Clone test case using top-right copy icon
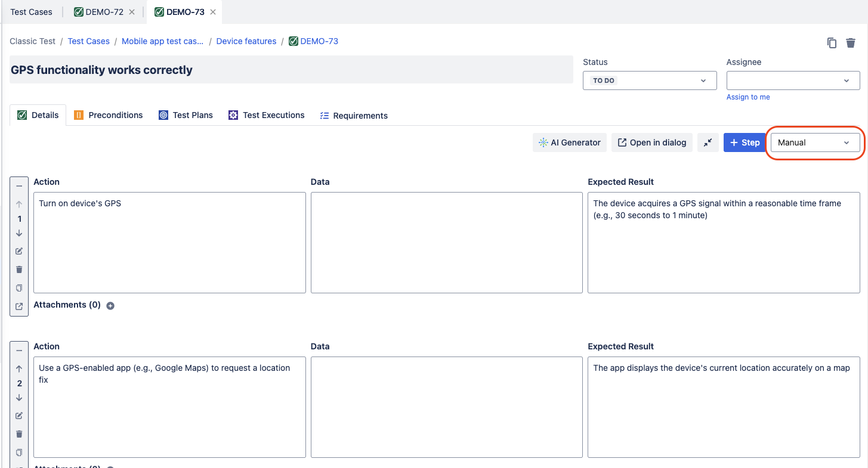 pyautogui.click(x=832, y=43)
